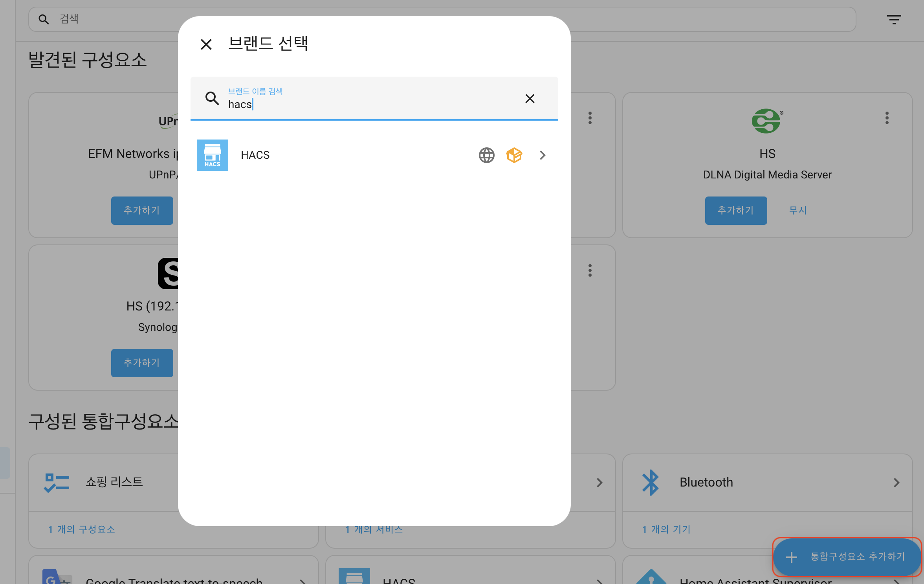The width and height of the screenshot is (924, 584).
Task: Clear the brand name search text
Action: 530,99
